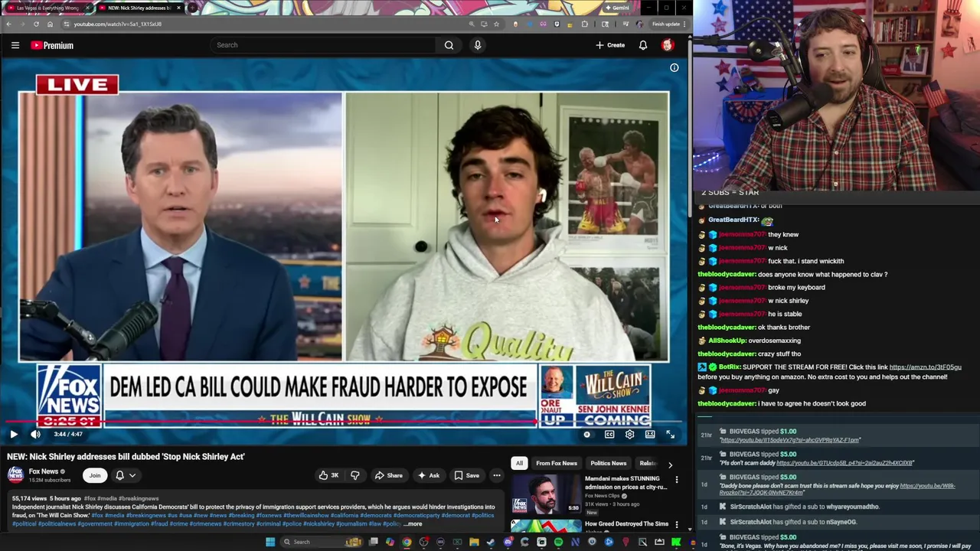This screenshot has width=980, height=551.
Task: Start voice search with the microphone icon
Action: [478, 45]
